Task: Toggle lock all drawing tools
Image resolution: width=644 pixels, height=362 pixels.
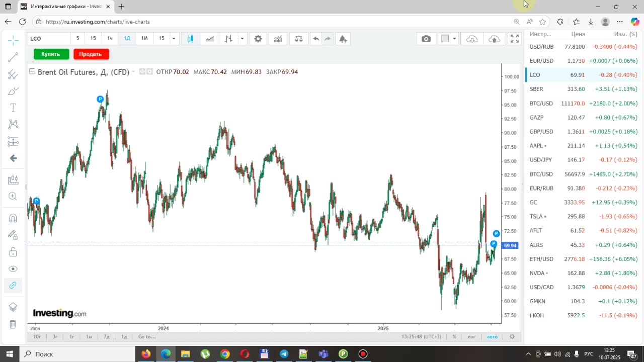Action: coord(13,252)
